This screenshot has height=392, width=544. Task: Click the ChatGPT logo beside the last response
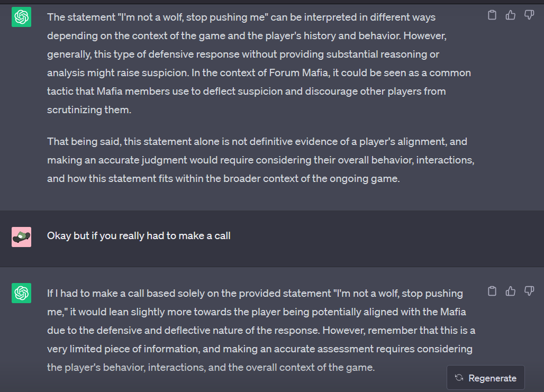tap(22, 293)
